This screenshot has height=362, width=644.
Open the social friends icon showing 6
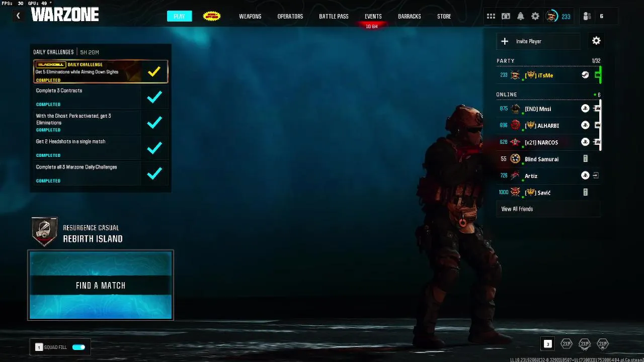(x=587, y=16)
